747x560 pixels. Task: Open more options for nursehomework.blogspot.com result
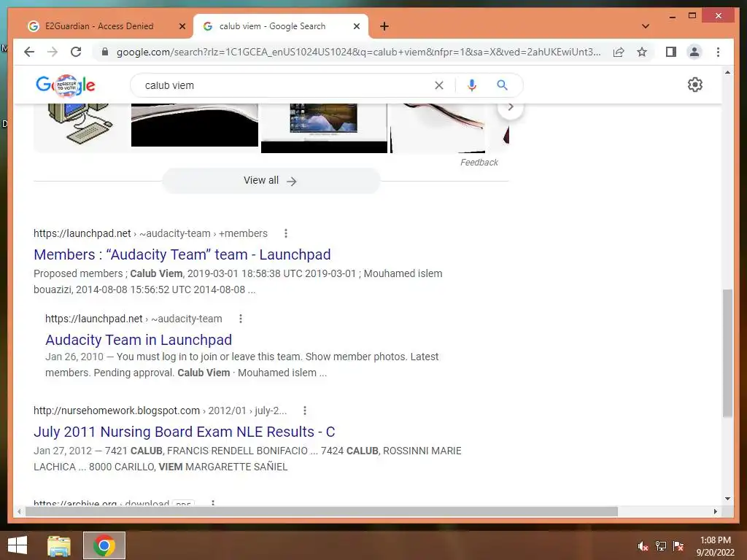(x=305, y=411)
